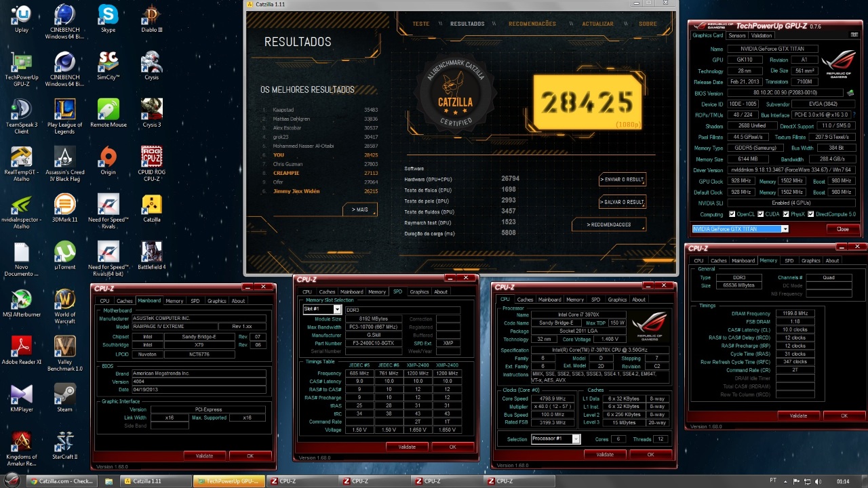
Task: Launch Skype from the desktop
Action: [x=108, y=19]
